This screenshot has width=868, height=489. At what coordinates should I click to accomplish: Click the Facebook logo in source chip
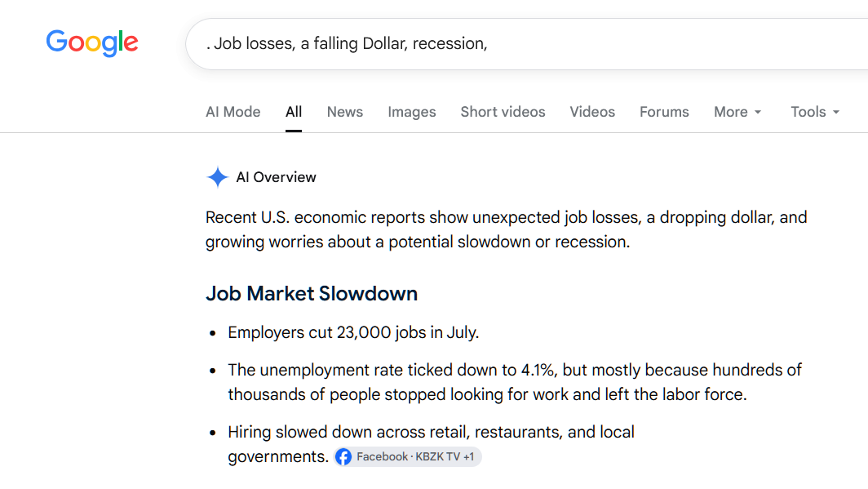[x=343, y=457]
